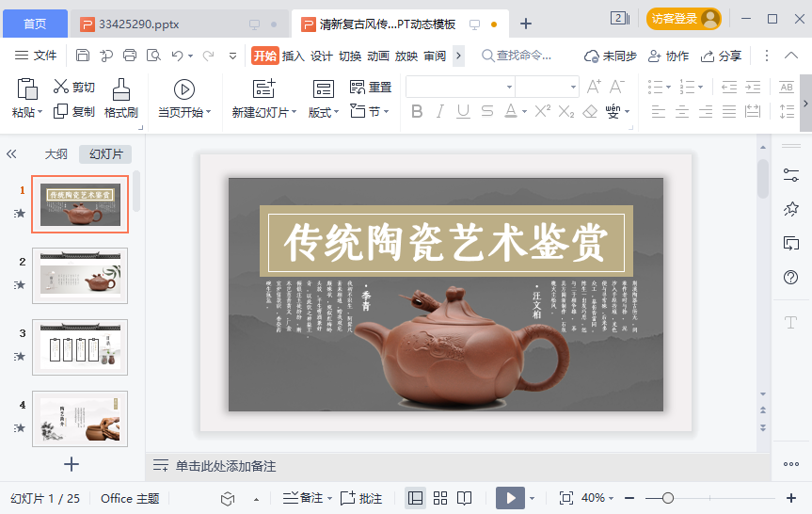The width and height of the screenshot is (812, 514).
Task: Increase indent level icon
Action: click(753, 87)
